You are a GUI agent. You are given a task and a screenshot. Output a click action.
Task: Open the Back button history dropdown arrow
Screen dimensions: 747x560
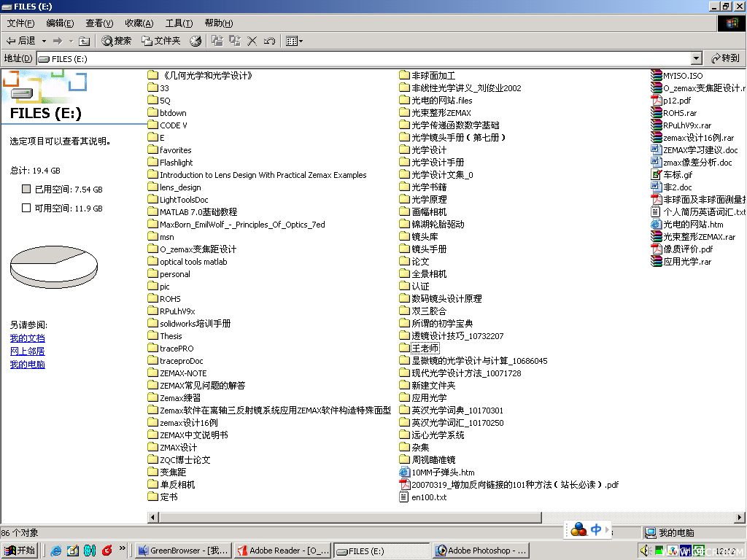pos(44,41)
